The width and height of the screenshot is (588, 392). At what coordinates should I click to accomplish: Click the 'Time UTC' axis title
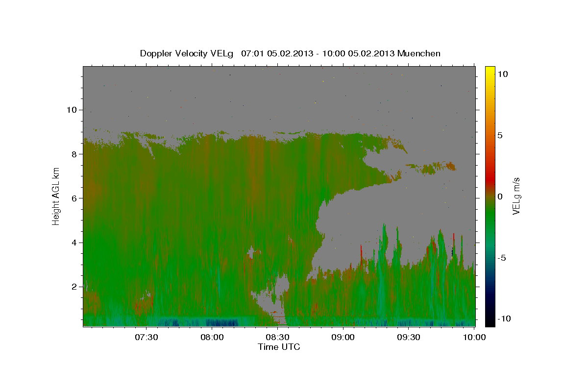point(279,347)
